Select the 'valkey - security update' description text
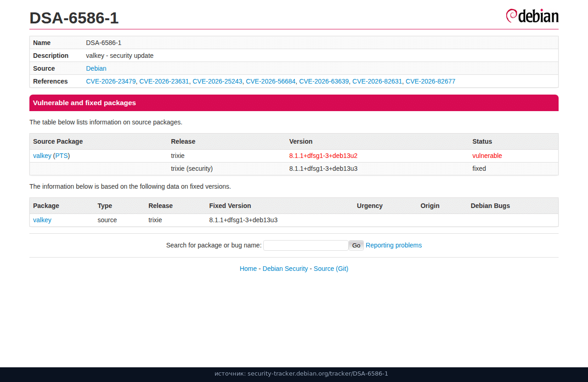The height and width of the screenshot is (382, 588). [120, 56]
